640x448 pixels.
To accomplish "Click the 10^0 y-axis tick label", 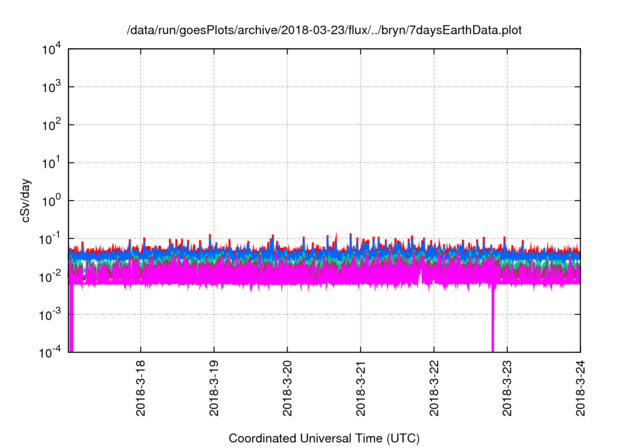I will click(51, 201).
